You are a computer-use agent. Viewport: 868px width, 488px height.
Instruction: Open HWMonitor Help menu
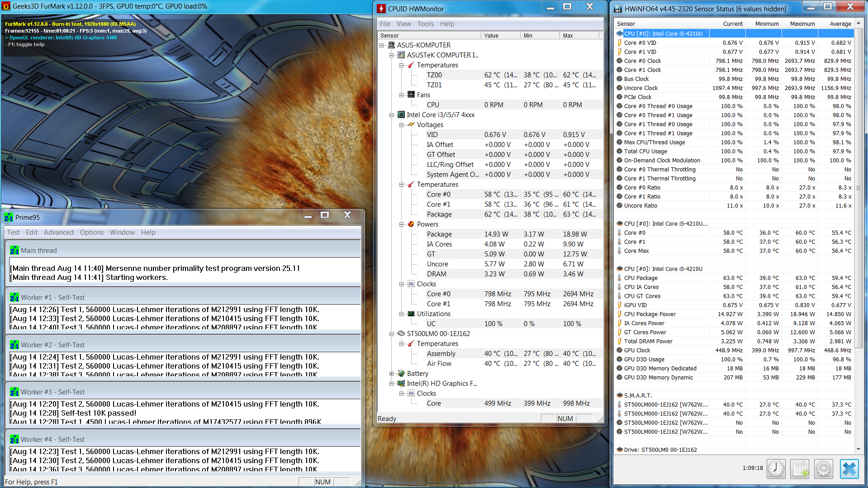[x=447, y=24]
